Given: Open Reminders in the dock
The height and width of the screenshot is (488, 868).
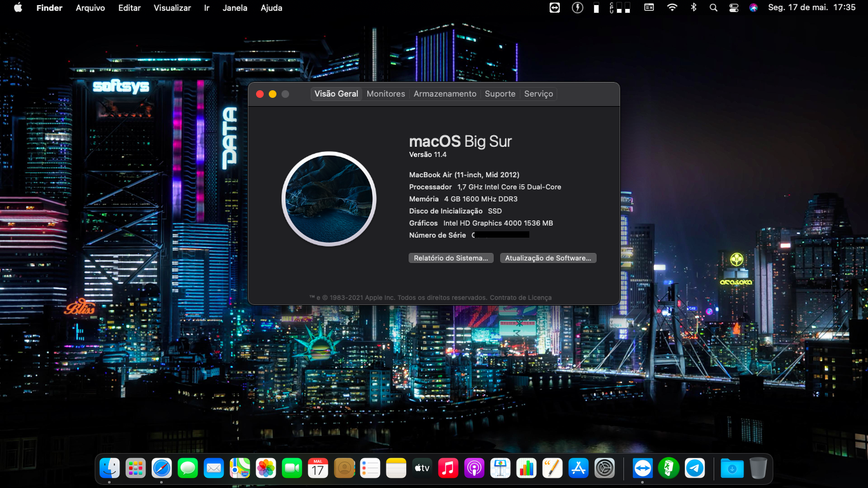Looking at the screenshot, I should pos(370,468).
